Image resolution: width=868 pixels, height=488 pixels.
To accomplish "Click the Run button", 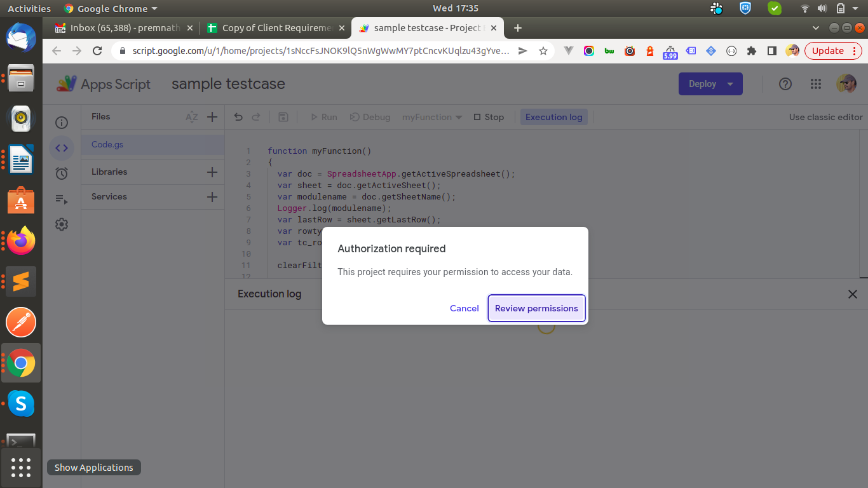I will coord(323,117).
